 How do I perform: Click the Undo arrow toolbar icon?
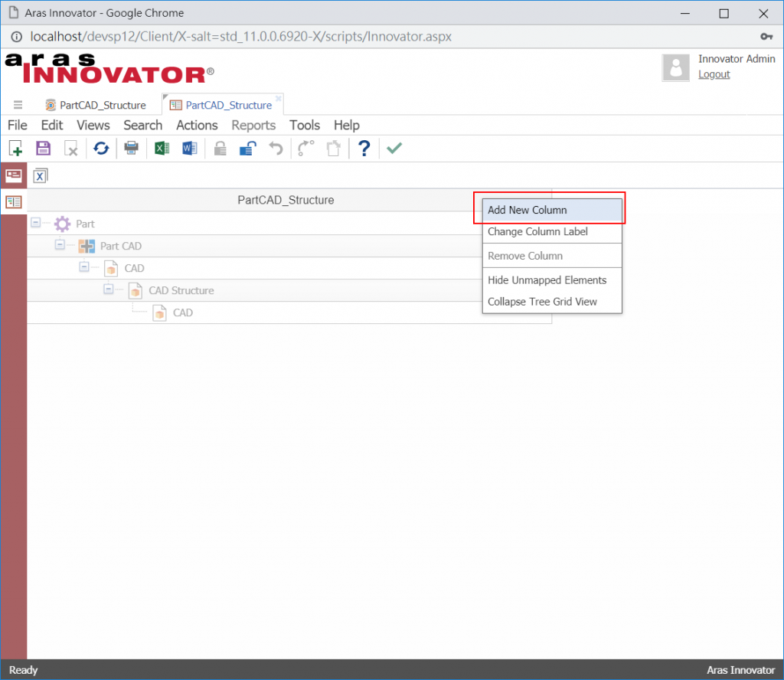276,148
